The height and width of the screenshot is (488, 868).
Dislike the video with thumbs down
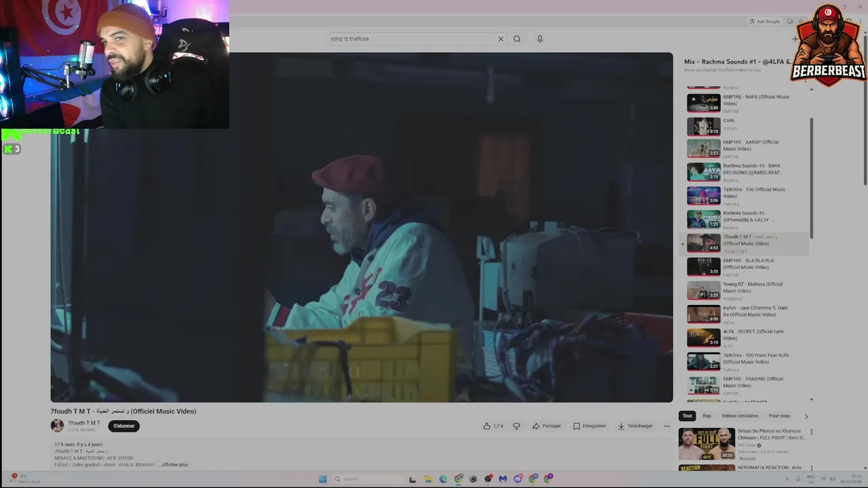tap(517, 426)
